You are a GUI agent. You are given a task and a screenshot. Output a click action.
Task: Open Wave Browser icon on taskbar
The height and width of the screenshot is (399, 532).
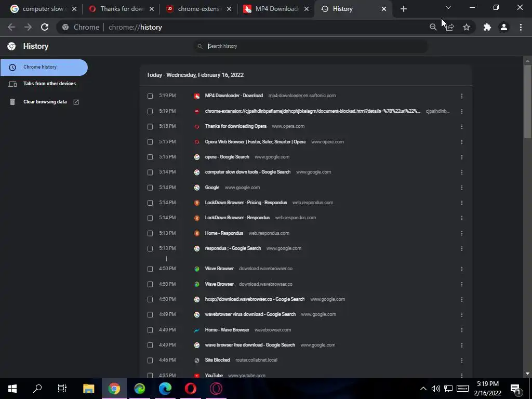[139, 389]
